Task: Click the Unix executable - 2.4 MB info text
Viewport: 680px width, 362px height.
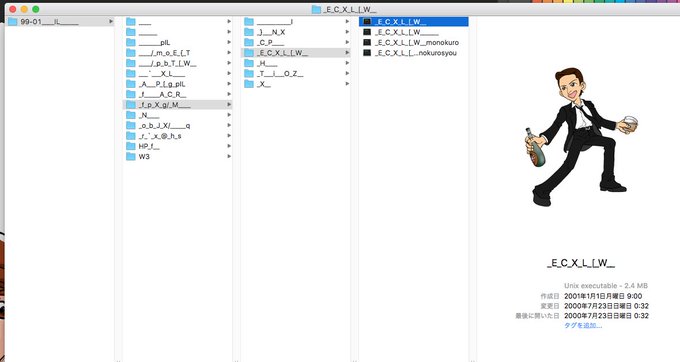Action: tap(606, 286)
